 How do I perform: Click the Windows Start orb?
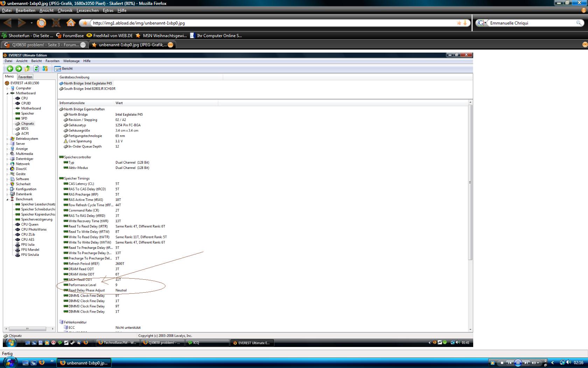9,362
